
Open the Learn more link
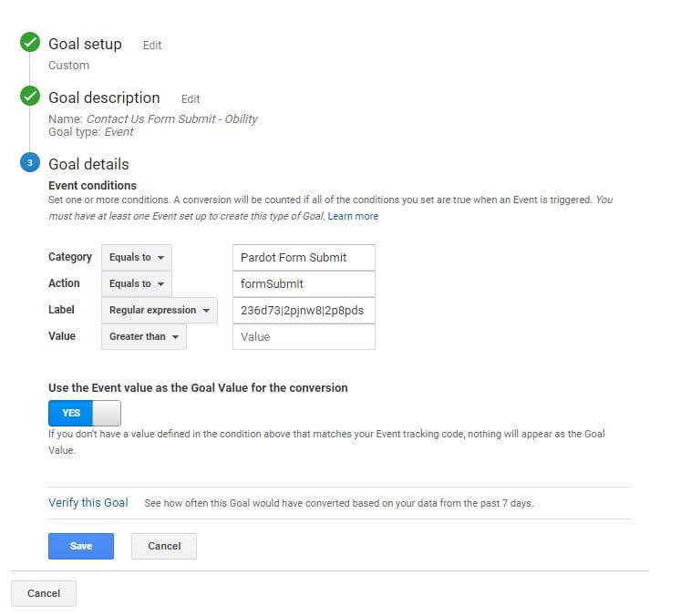pos(353,216)
